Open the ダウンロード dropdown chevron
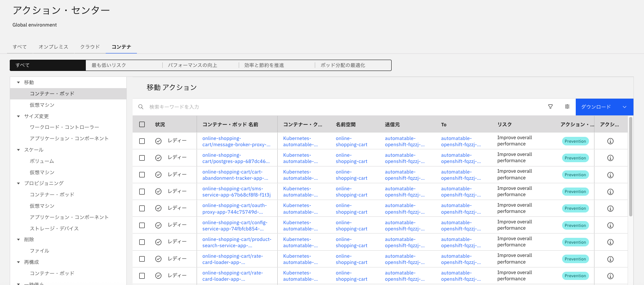 coord(624,107)
